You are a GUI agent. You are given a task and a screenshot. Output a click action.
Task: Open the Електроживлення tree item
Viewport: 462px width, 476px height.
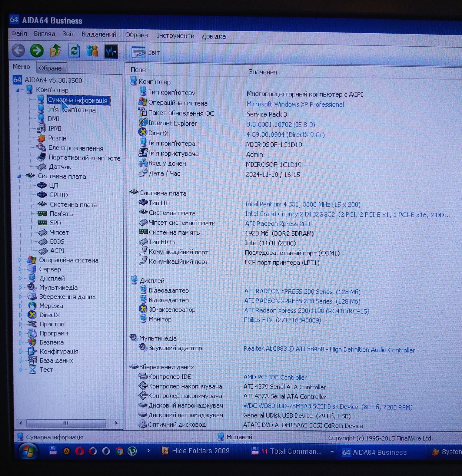click(x=76, y=148)
